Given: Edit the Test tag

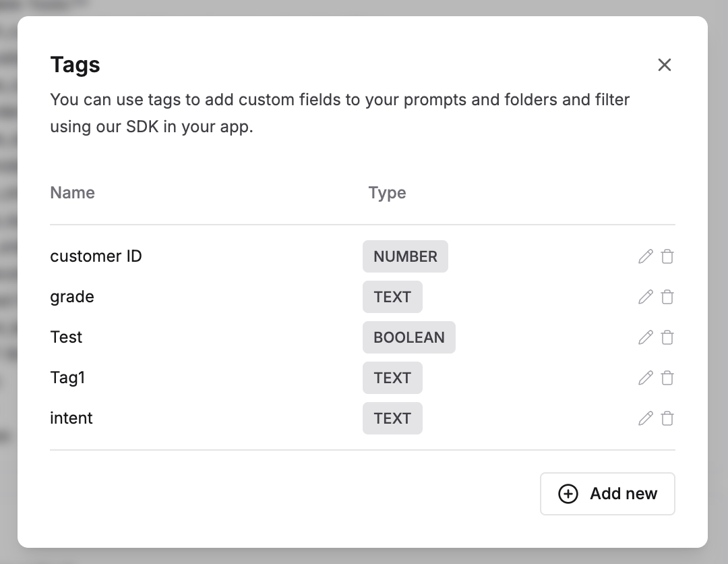Looking at the screenshot, I should (x=645, y=337).
